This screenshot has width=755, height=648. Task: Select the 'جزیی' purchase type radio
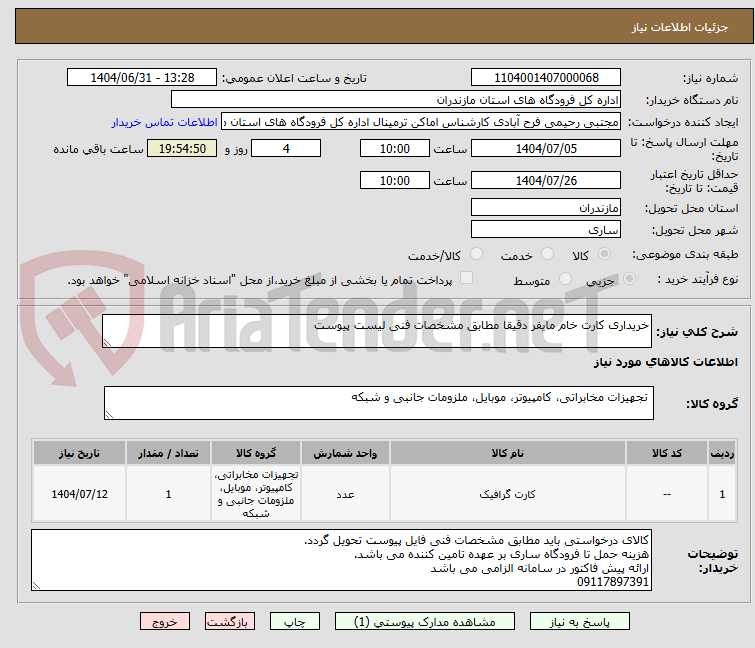[x=629, y=279]
